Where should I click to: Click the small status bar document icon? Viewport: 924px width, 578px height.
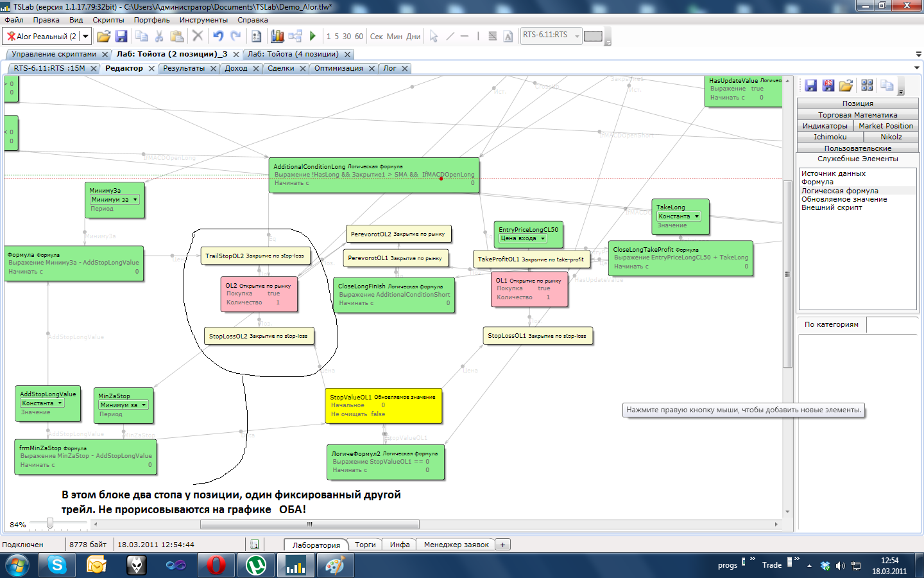coord(254,545)
